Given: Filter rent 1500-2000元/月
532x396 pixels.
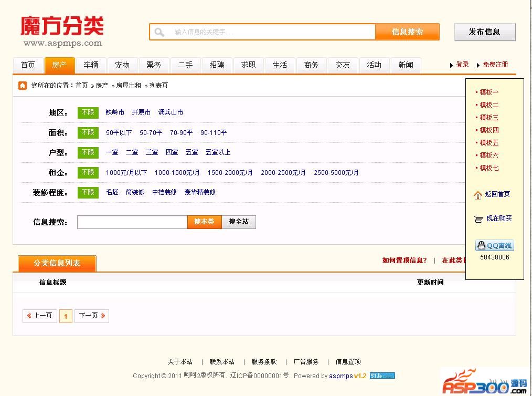Looking at the screenshot, I should pyautogui.click(x=230, y=173).
